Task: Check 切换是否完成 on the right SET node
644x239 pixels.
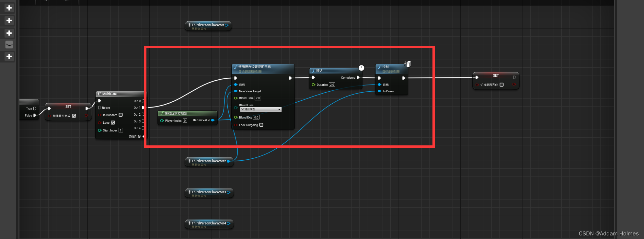Action: point(501,85)
